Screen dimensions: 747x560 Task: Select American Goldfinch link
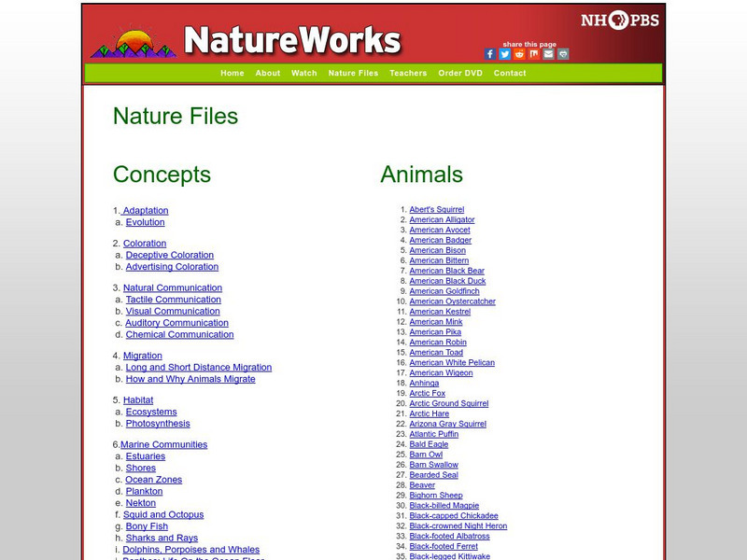click(444, 291)
